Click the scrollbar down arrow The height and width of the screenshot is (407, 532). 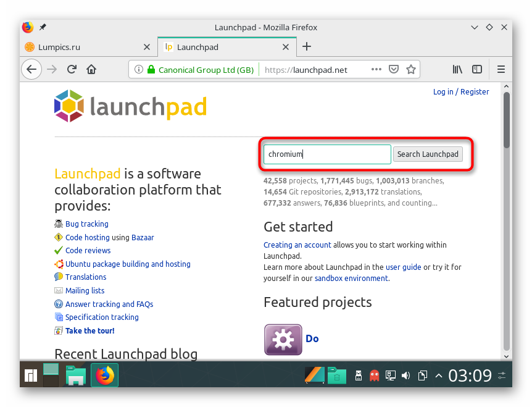pos(506,356)
